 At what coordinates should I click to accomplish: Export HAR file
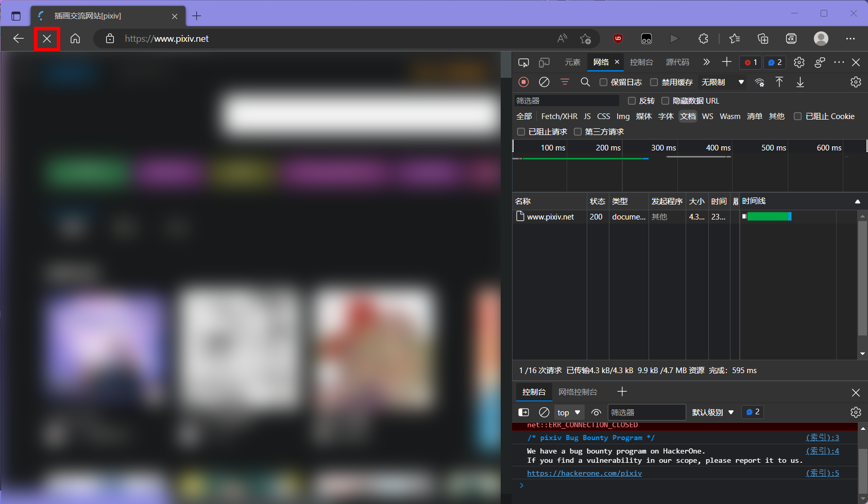[x=800, y=82]
